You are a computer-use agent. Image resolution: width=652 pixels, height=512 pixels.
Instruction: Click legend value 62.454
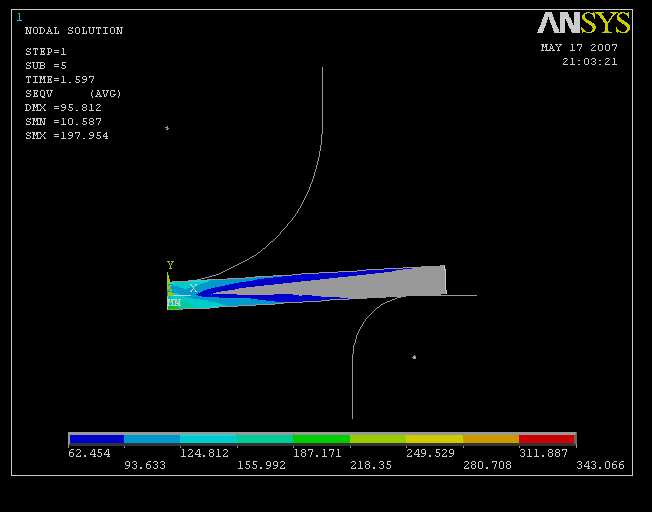[x=89, y=453]
